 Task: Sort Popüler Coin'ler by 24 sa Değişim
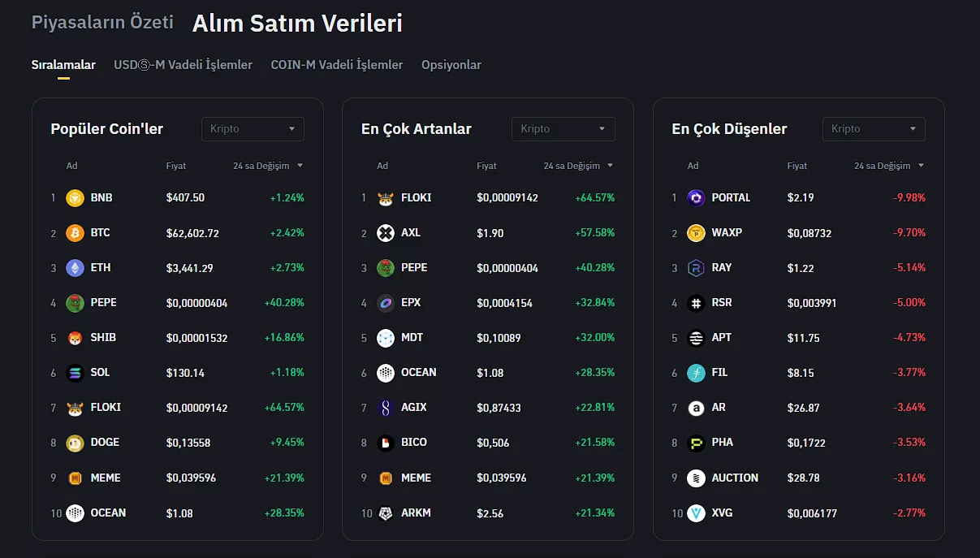point(267,166)
